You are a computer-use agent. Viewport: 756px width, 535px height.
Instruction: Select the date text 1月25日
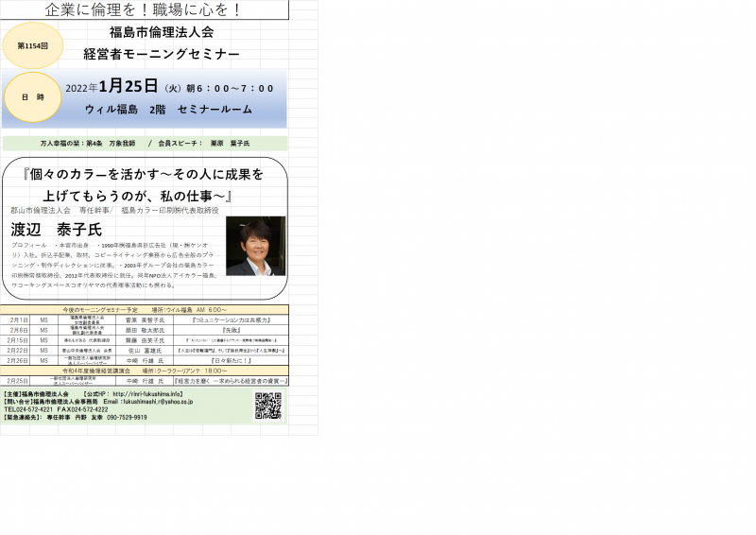point(128,87)
